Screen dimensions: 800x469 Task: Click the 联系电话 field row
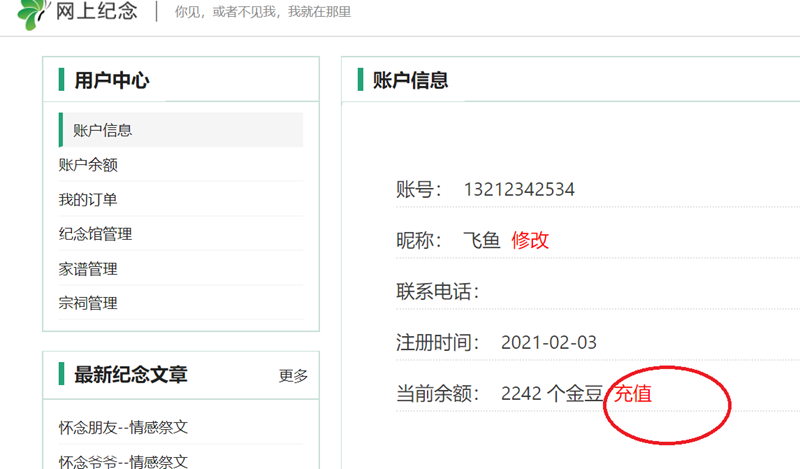click(438, 292)
